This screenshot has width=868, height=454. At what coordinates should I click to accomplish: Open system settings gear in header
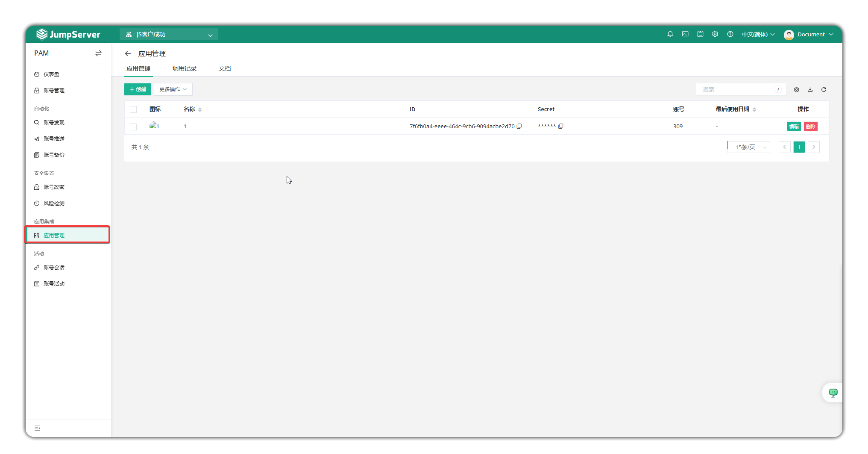click(715, 34)
